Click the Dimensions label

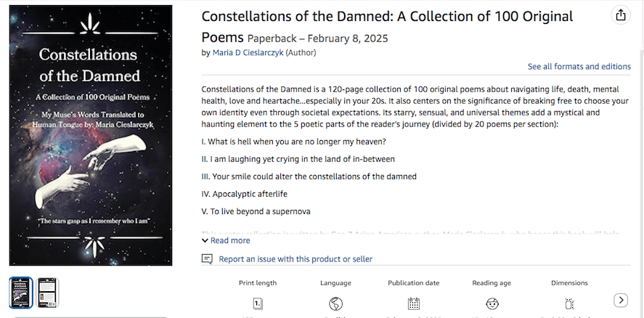[x=569, y=283]
